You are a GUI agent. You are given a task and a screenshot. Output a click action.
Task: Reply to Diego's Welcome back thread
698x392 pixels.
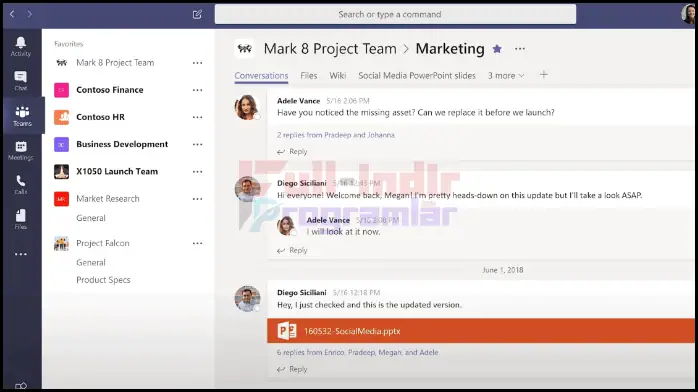[x=292, y=251]
